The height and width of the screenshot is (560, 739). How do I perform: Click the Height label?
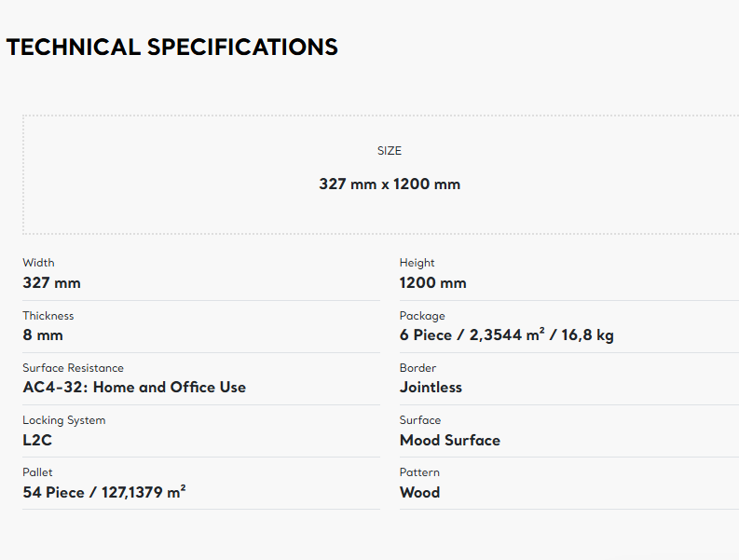[x=417, y=263]
